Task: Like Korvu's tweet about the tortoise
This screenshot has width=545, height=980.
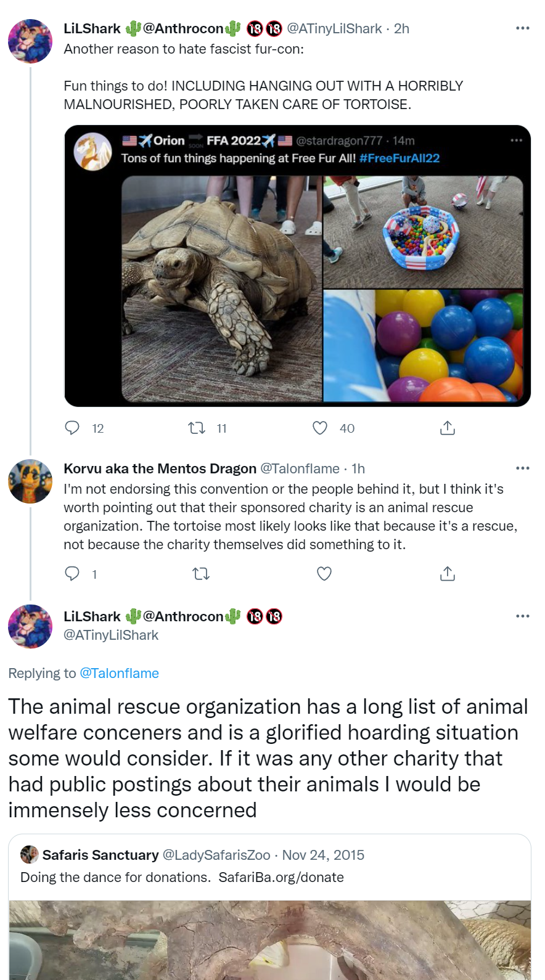Action: click(x=324, y=574)
